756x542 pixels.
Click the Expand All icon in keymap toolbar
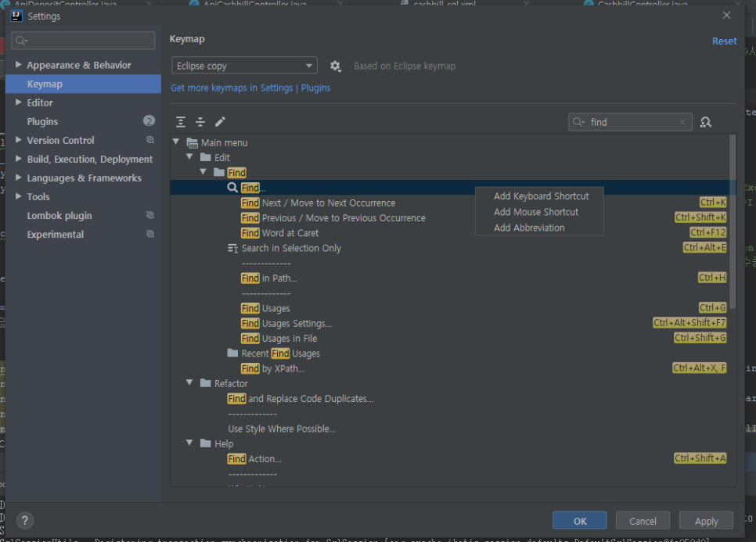[181, 122]
